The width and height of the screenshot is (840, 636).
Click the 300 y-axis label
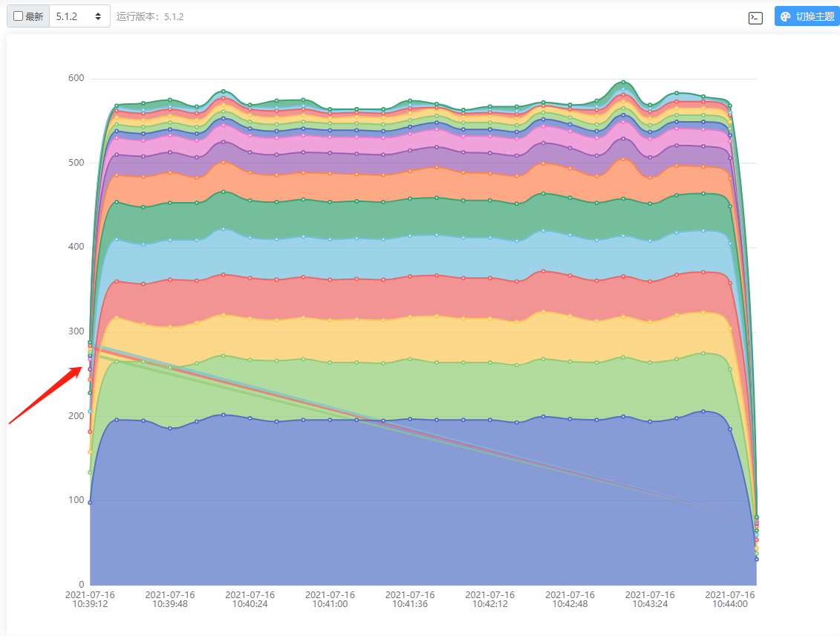[76, 331]
